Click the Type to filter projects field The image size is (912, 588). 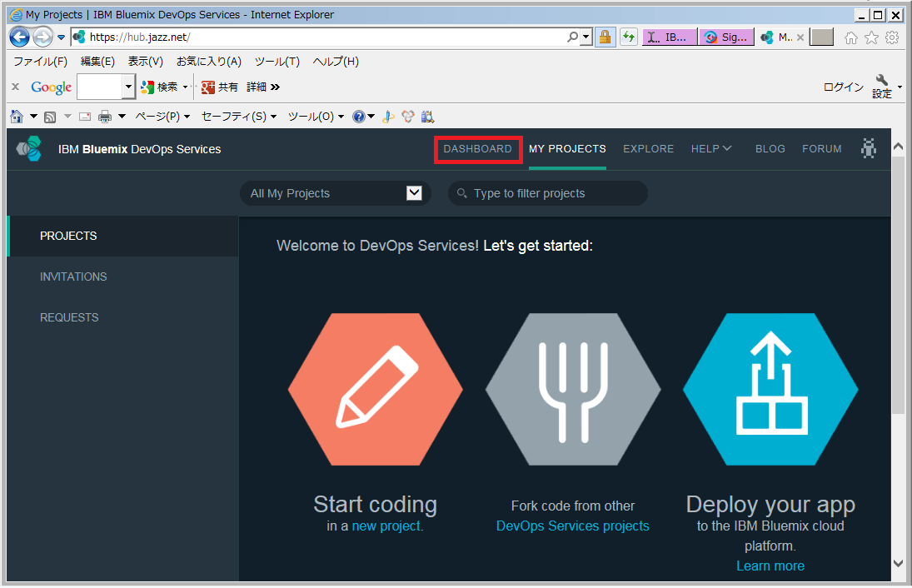548,193
